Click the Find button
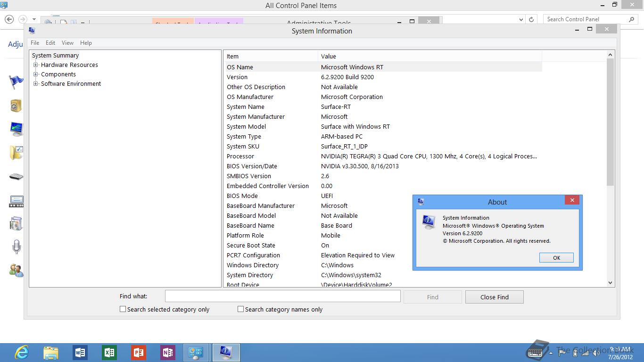The image size is (644, 362). click(x=432, y=297)
